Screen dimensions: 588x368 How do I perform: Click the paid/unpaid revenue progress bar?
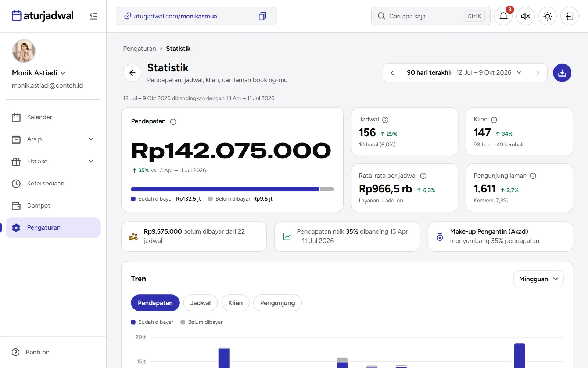coord(232,189)
